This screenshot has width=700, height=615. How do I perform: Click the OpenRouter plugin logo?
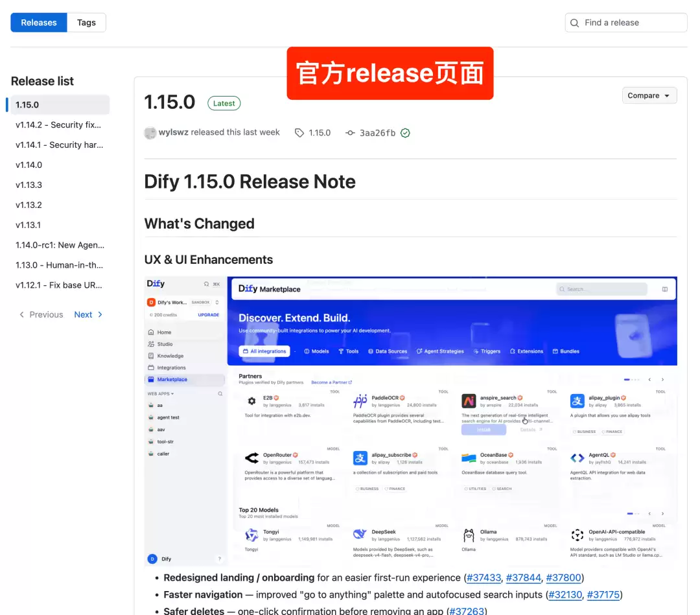(251, 458)
